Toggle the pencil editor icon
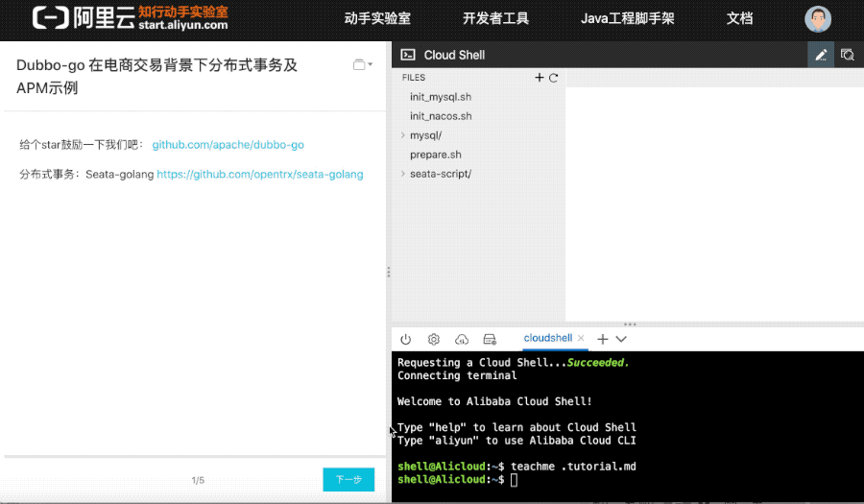Screen dimensions: 864x504 (x=821, y=55)
